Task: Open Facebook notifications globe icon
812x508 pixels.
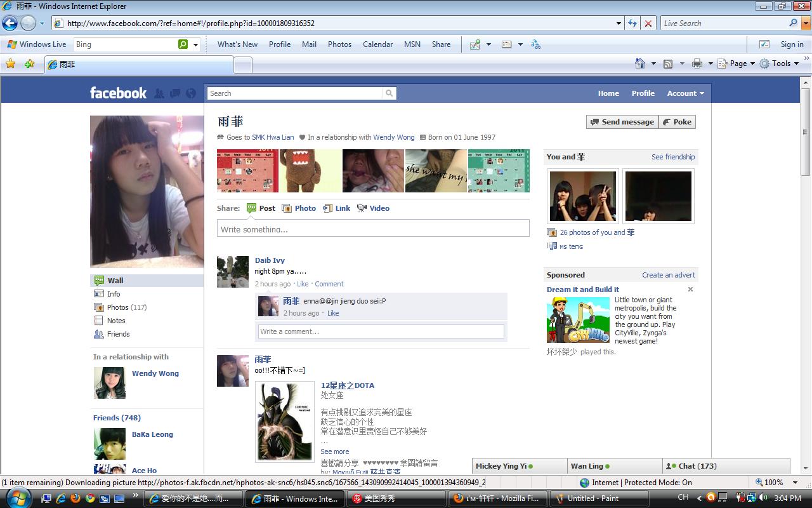Action: coord(191,93)
